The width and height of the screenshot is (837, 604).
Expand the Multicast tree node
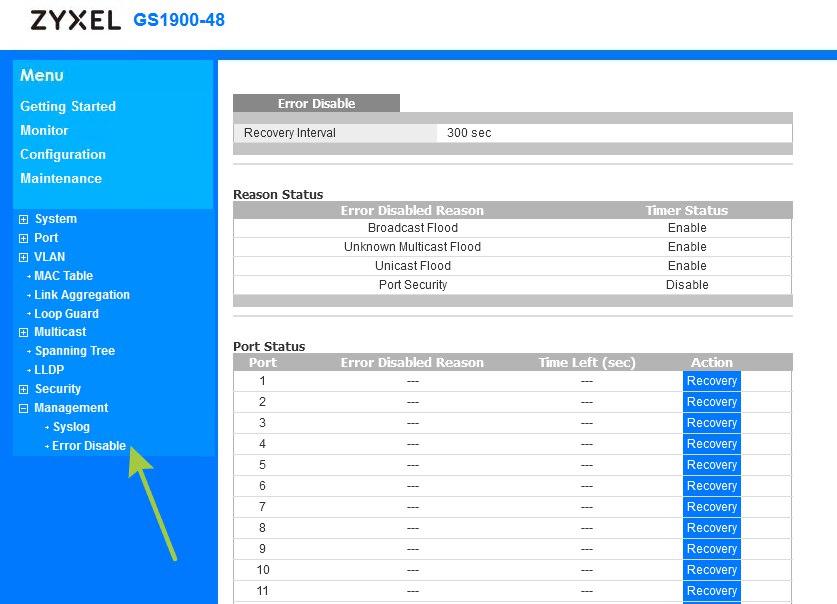tap(23, 332)
